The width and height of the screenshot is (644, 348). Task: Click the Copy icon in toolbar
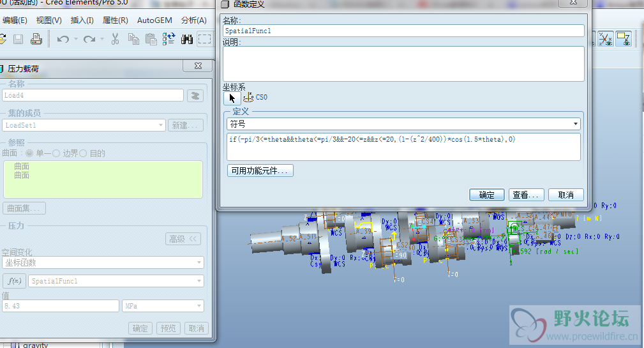pyautogui.click(x=133, y=39)
